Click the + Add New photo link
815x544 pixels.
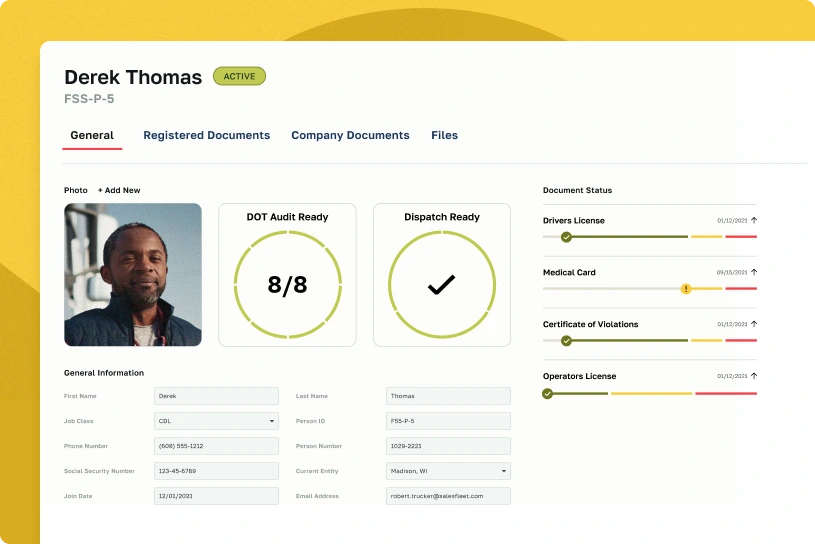(x=119, y=190)
